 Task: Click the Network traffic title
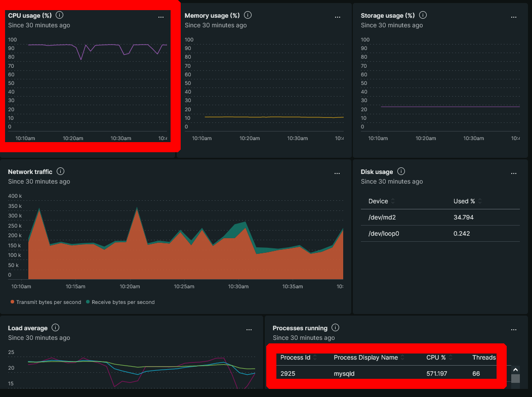pyautogui.click(x=30, y=172)
